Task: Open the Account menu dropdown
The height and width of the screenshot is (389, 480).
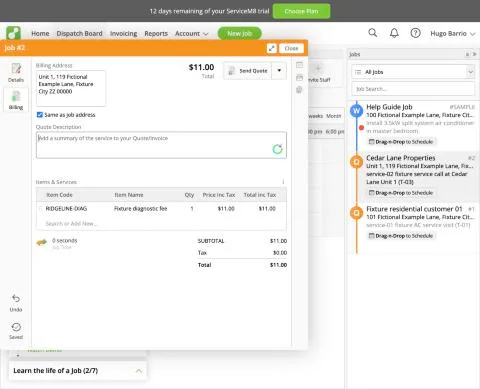Action: [x=191, y=34]
